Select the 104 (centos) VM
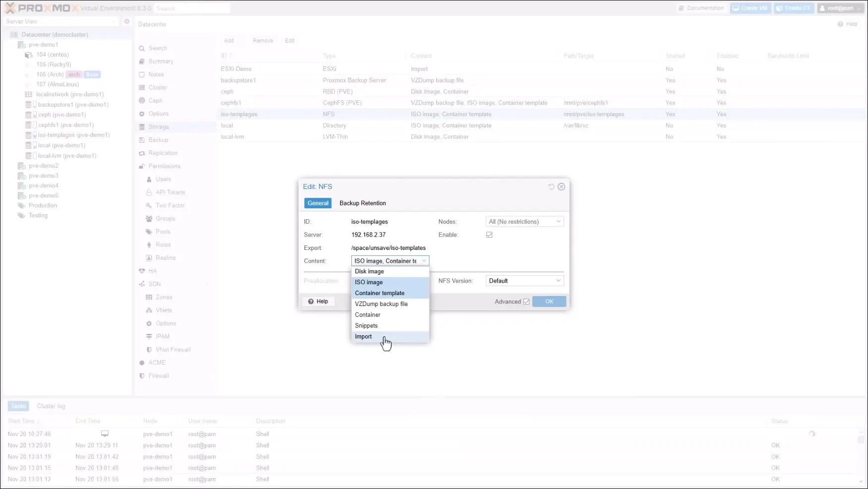This screenshot has width=868, height=489. coord(52,55)
